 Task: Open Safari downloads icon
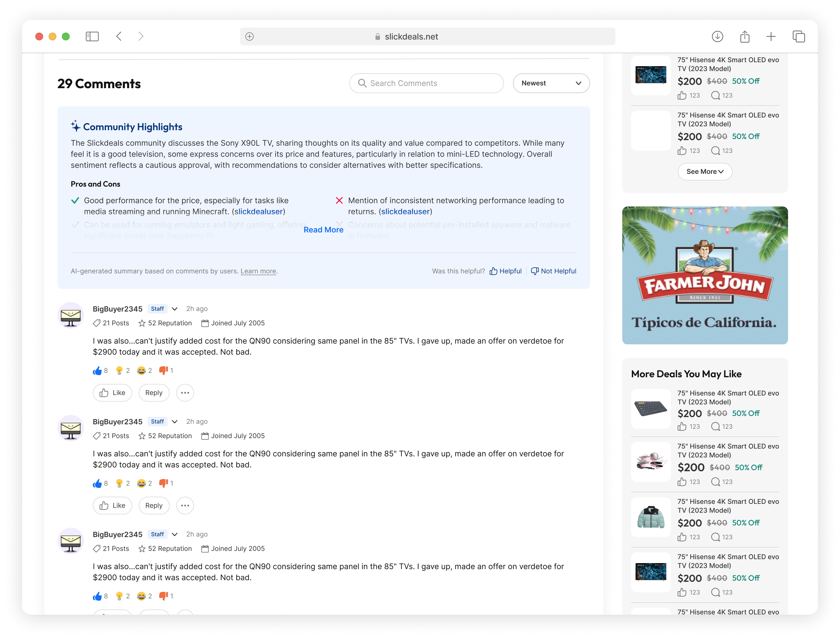717,36
